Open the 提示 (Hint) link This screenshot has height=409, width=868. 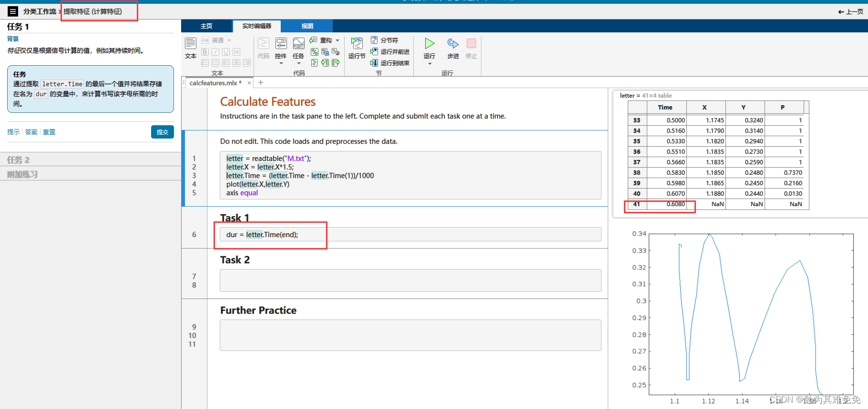point(13,132)
